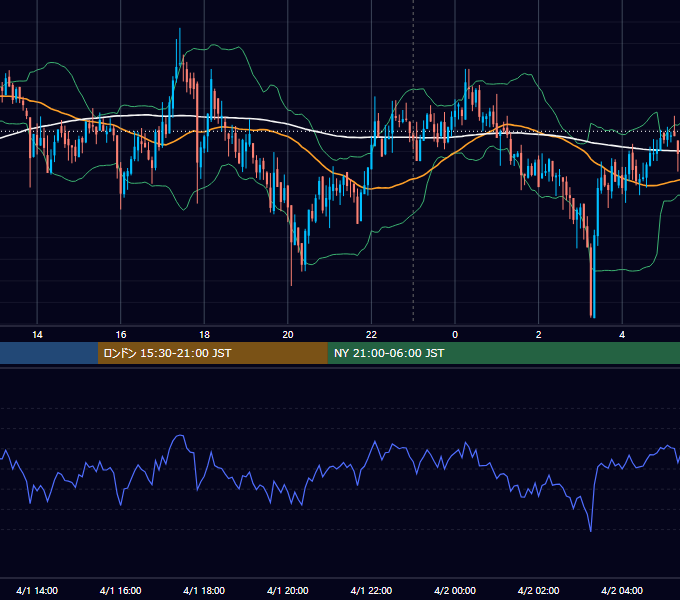Click the 0 hour label on price chart axis
This screenshot has width=680, height=600.
(455, 335)
